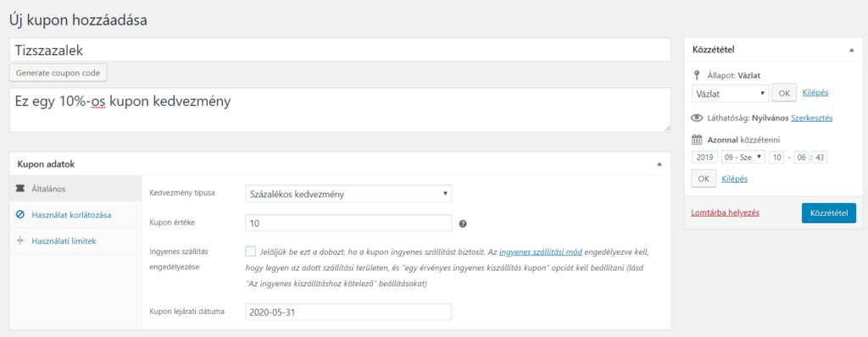Click the icon beside Használati limitek
This screenshot has width=868, height=337.
pos(20,240)
